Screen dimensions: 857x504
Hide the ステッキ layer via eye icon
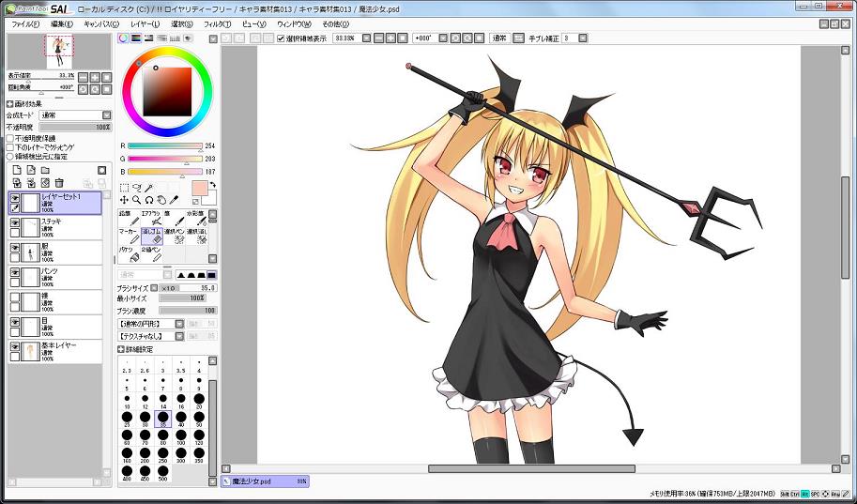(x=15, y=224)
